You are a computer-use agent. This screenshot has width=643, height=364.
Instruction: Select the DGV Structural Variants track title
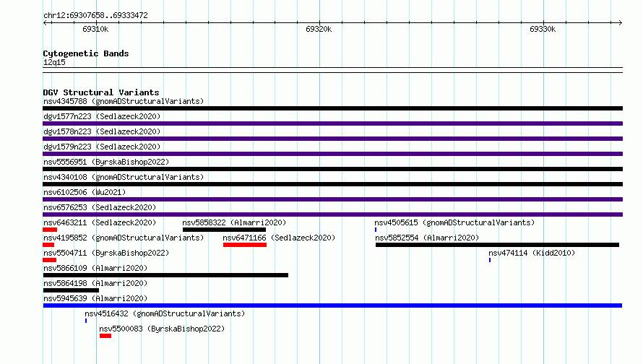[x=101, y=92]
